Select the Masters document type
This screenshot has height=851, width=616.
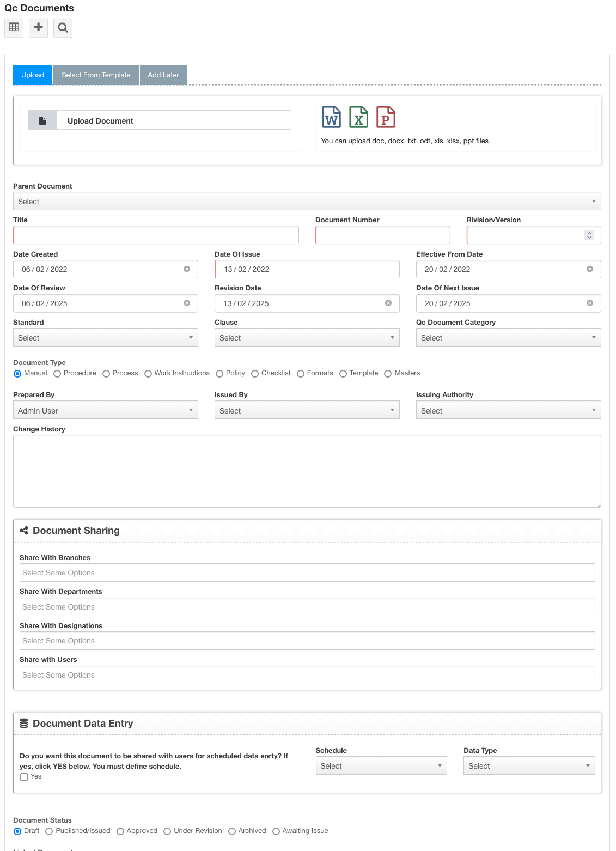388,374
